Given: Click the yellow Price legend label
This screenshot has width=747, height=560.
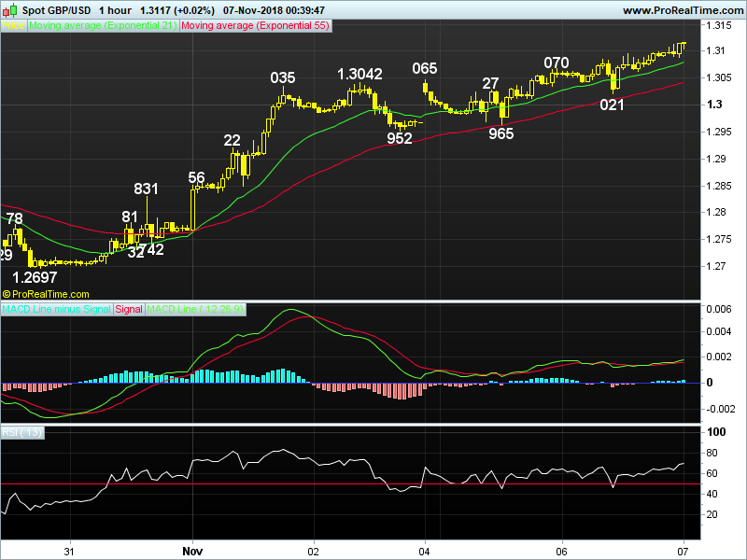Looking at the screenshot, I should coord(14,26).
